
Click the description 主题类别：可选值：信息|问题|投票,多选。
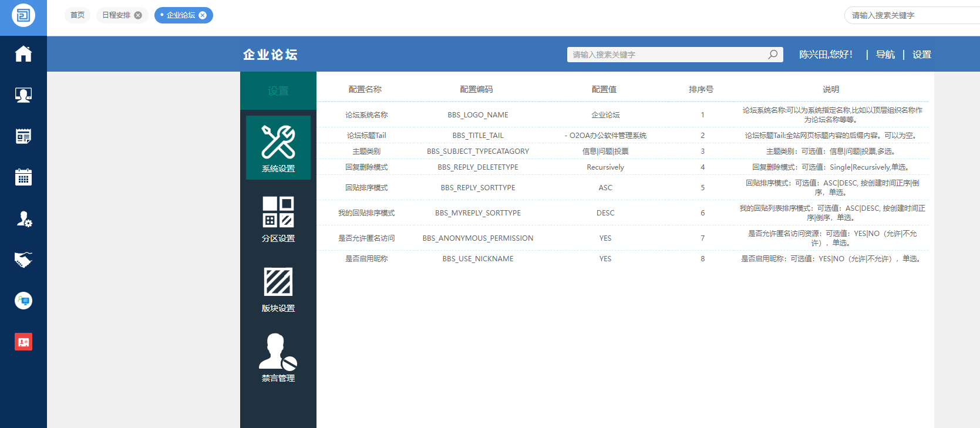pyautogui.click(x=832, y=151)
